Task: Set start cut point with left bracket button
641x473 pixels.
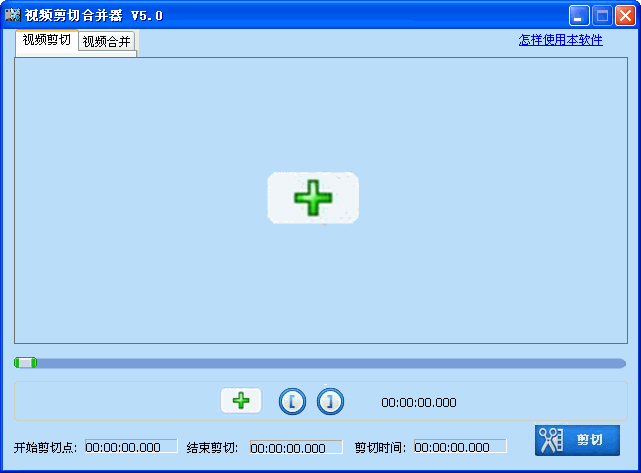Action: click(x=292, y=401)
